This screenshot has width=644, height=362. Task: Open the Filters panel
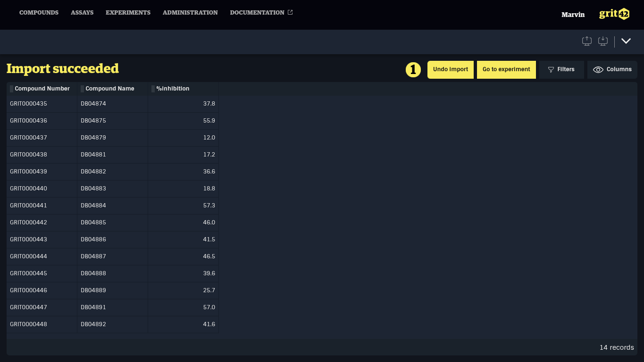point(561,69)
